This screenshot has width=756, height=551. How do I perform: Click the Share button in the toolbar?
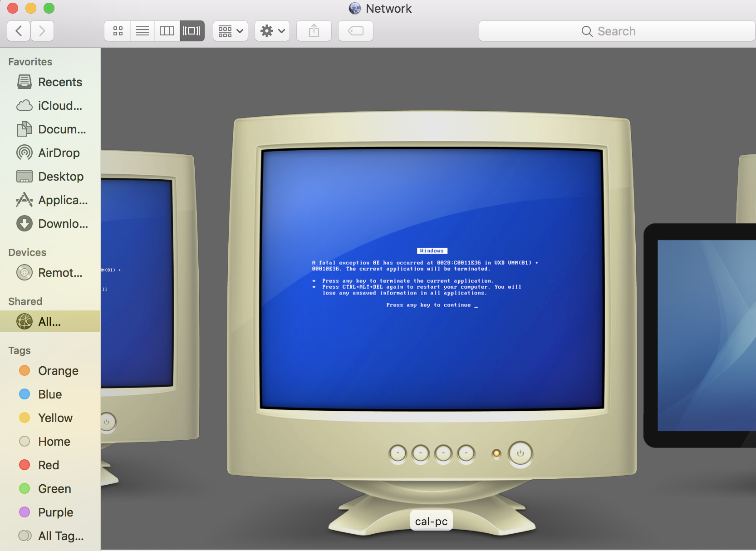coord(314,31)
